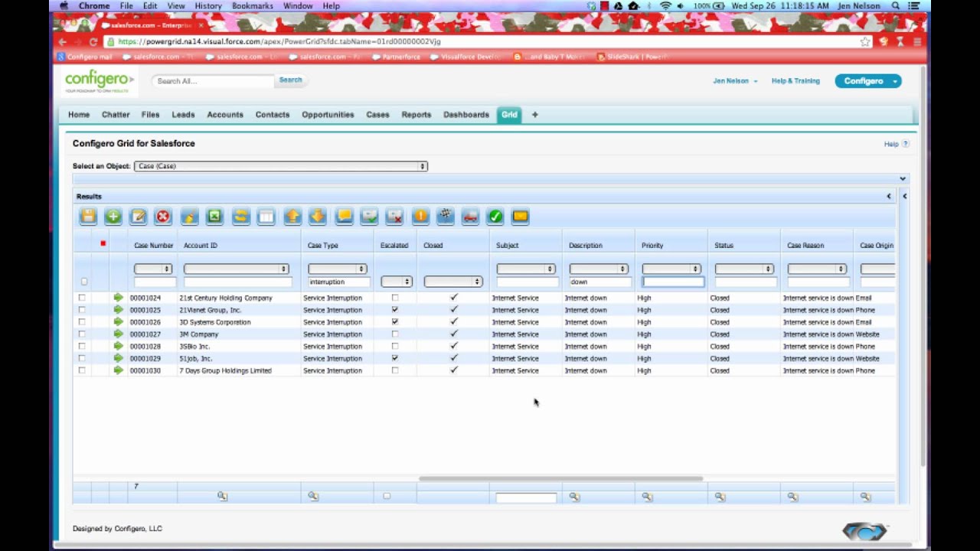Click the Search button
Screen dimensions: 980x551
tap(290, 80)
